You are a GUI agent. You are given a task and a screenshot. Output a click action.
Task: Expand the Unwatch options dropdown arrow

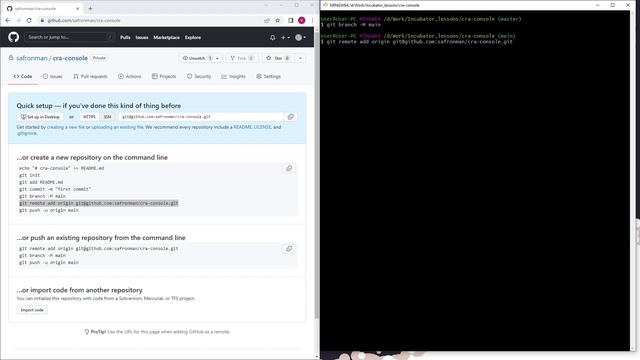(218, 58)
